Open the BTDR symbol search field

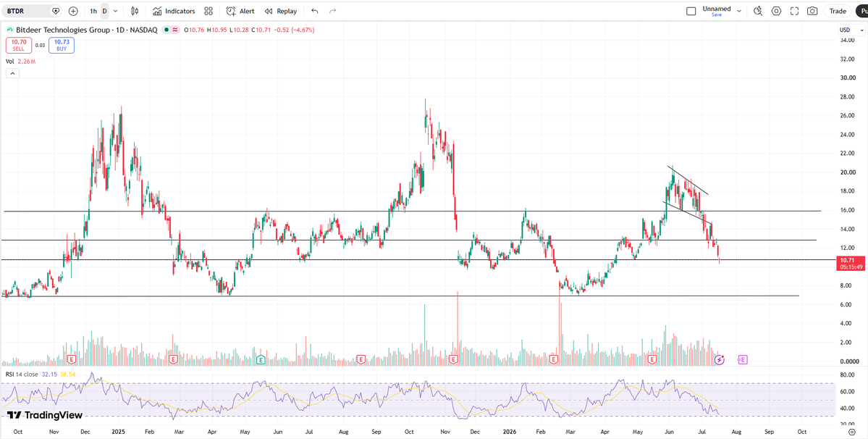pos(27,11)
